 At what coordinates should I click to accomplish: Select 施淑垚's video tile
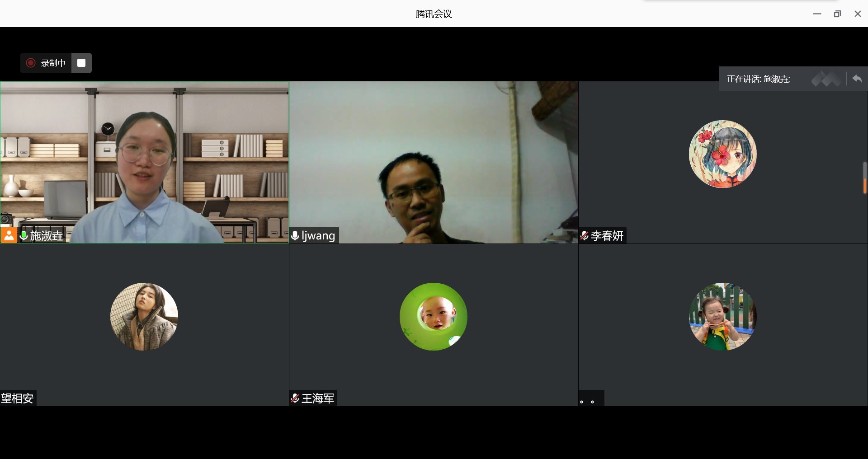click(x=145, y=163)
